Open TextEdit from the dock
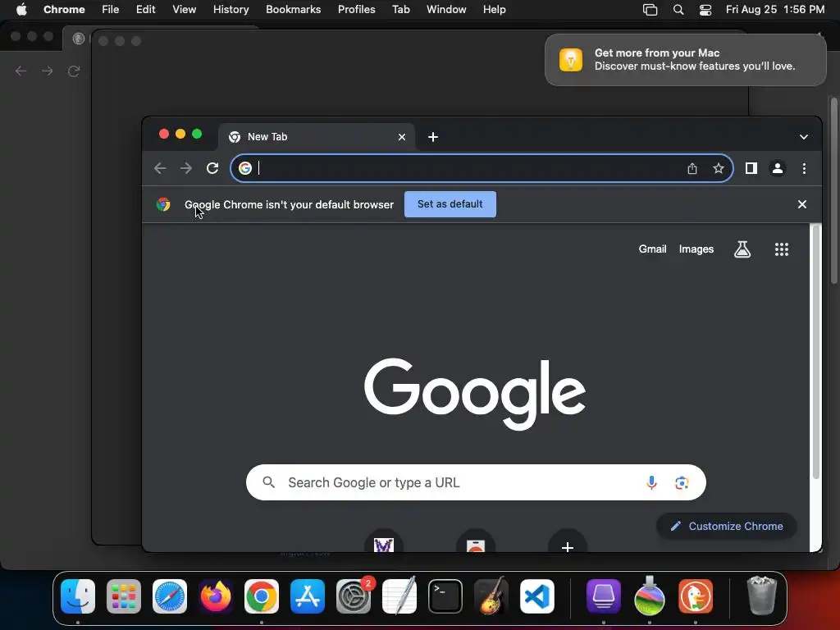 (399, 596)
